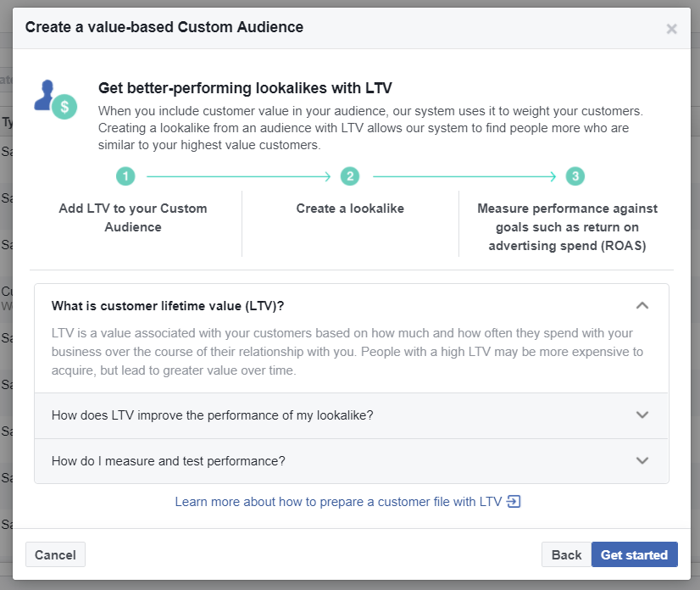Select the Add LTV to your Custom Audience step label
Screen dimensions: 700x590
[132, 217]
